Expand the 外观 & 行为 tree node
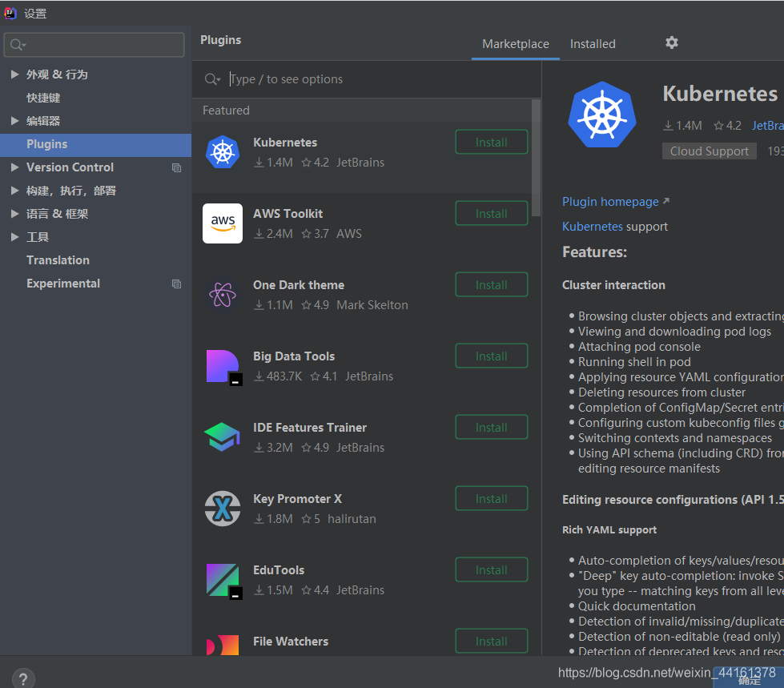The image size is (784, 688). (15, 74)
